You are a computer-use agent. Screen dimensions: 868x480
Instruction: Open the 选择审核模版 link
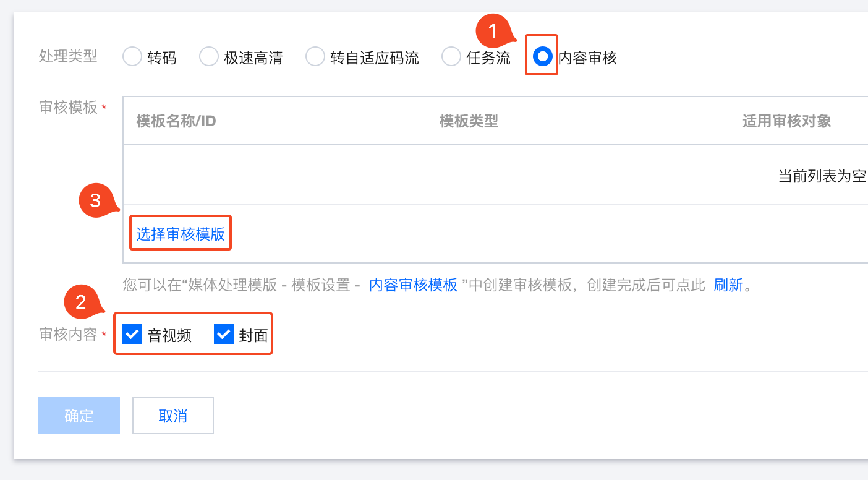[x=181, y=234]
